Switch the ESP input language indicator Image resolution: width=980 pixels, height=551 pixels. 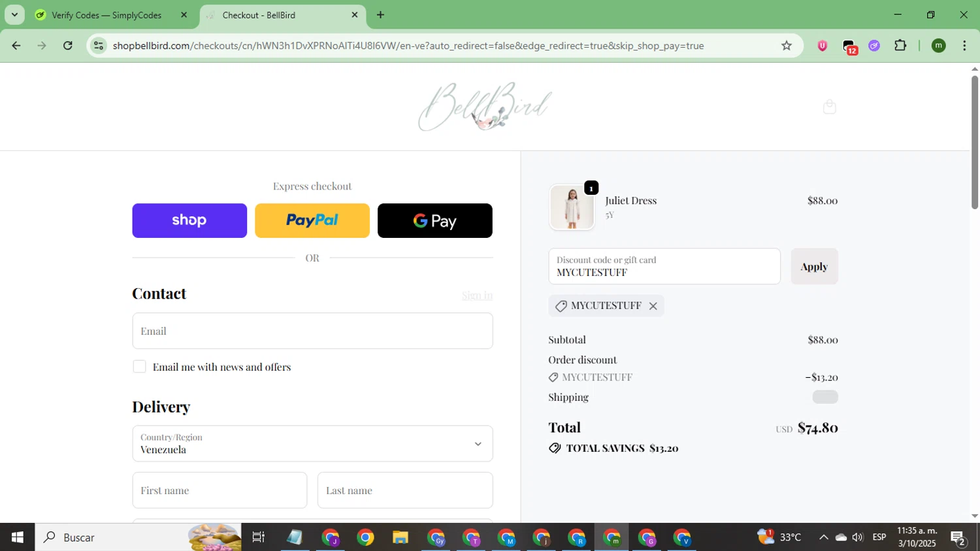(879, 537)
